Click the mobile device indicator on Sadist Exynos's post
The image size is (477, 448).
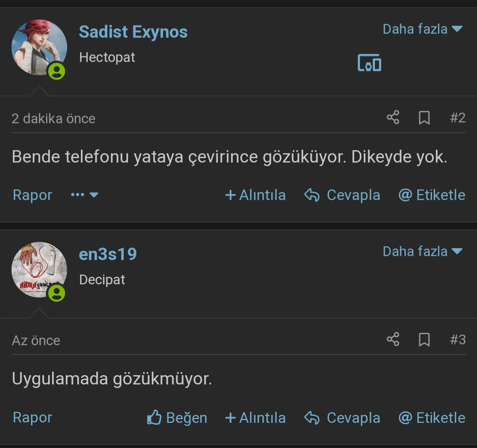click(x=370, y=64)
